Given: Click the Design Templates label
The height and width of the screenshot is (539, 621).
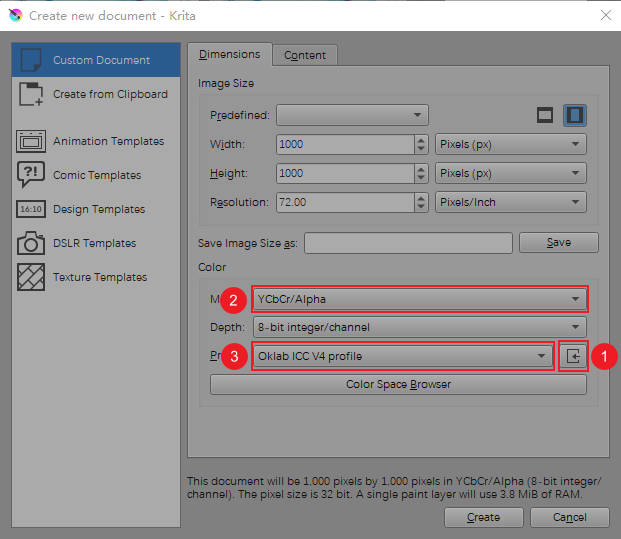Looking at the screenshot, I should point(99,209).
